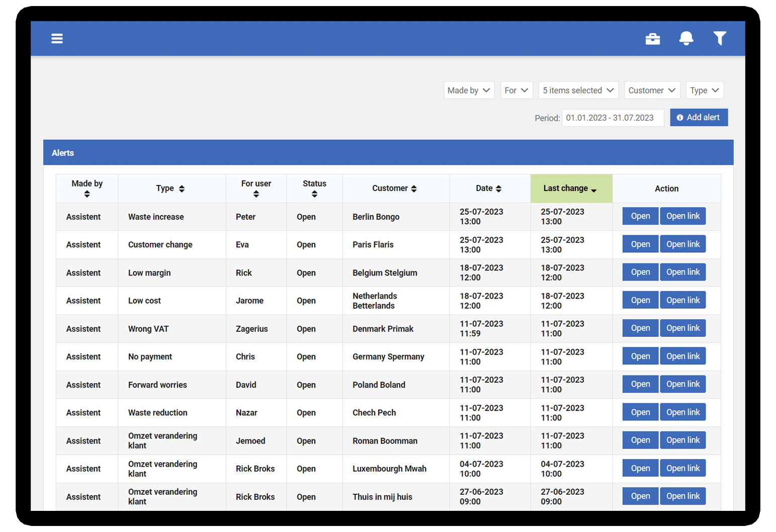Sort table by Customer column
The width and height of the screenshot is (776, 532).
(414, 189)
